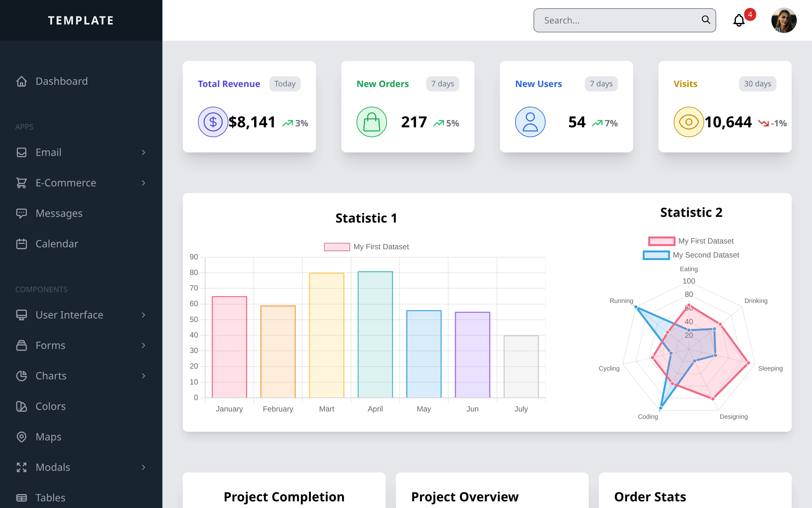Click the Messages chat bubble icon
Screen dimensions: 812x508
click(x=22, y=213)
